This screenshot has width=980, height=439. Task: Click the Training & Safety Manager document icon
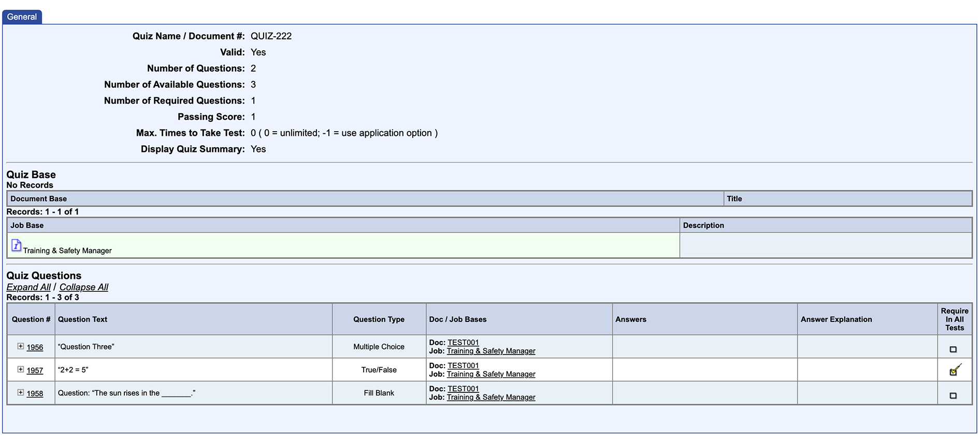tap(17, 245)
